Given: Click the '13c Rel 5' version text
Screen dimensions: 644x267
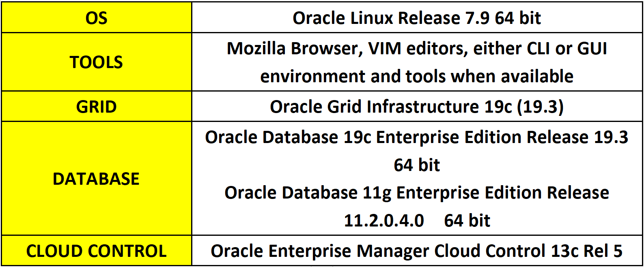Looking at the screenshot, I should tap(586, 251).
